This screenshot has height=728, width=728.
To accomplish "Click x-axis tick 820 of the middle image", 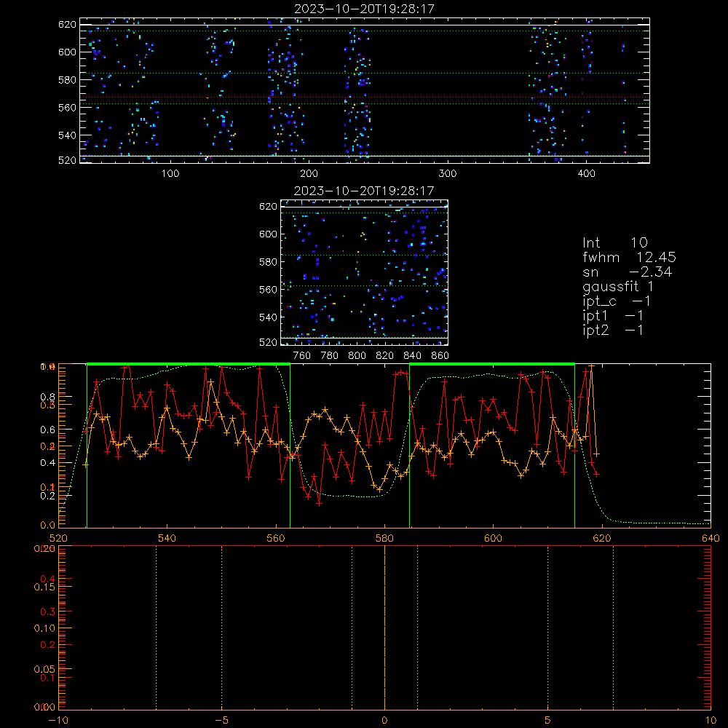I will click(x=384, y=356).
